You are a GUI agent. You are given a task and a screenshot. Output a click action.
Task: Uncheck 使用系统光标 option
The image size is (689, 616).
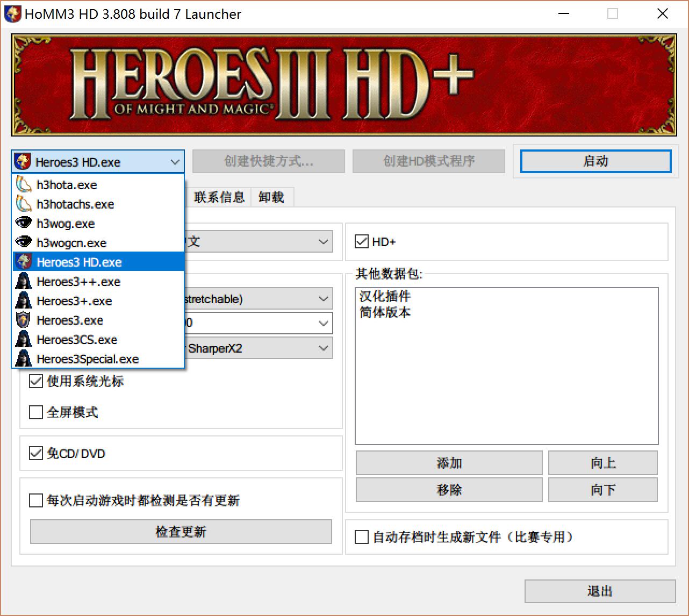36,381
